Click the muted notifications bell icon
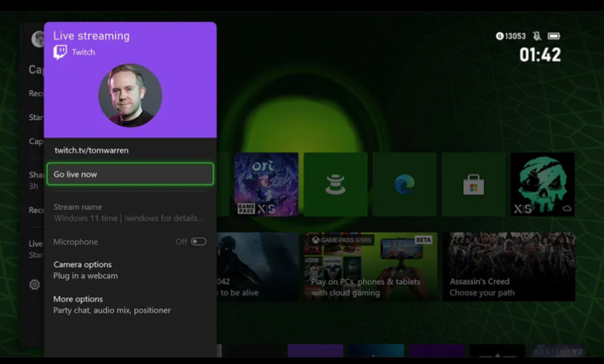 click(x=537, y=36)
